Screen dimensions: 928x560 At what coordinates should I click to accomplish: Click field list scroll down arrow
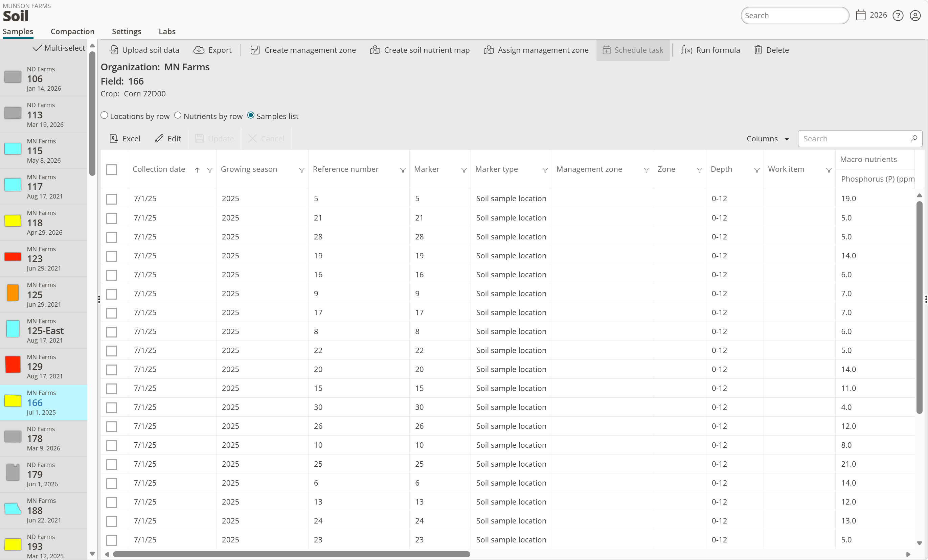point(92,554)
